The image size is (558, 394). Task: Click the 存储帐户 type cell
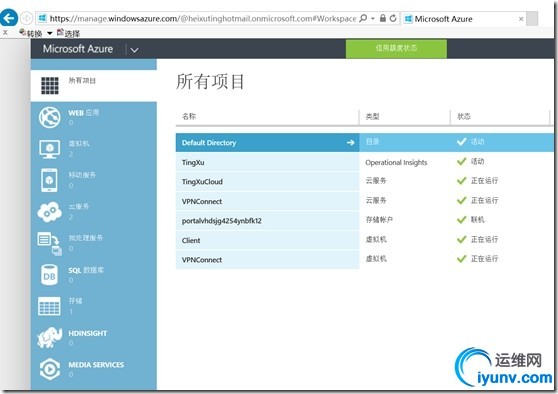(379, 220)
